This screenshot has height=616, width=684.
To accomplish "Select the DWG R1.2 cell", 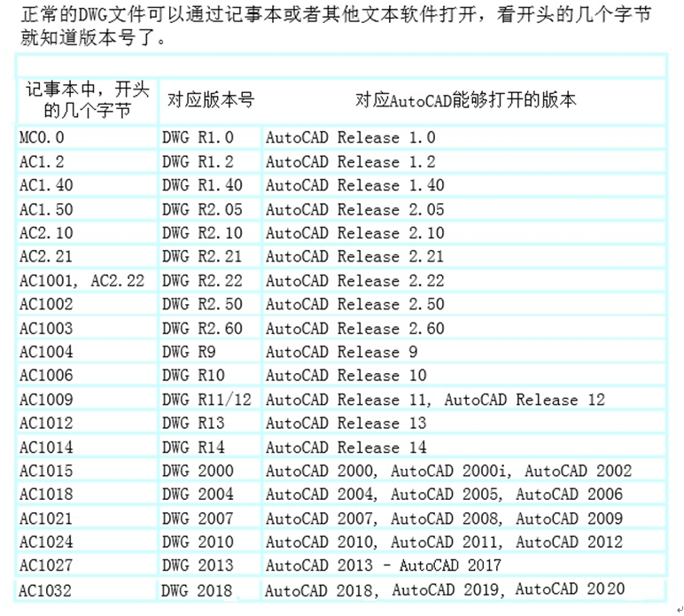I will pos(210,162).
